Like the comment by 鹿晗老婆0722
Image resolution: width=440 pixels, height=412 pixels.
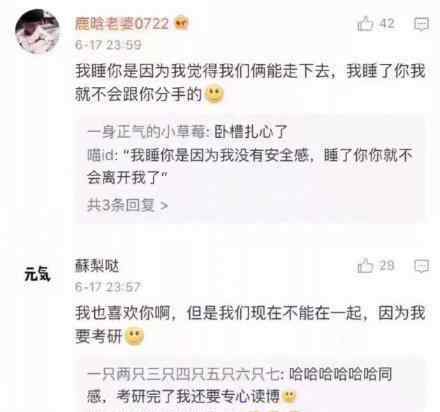coord(365,24)
